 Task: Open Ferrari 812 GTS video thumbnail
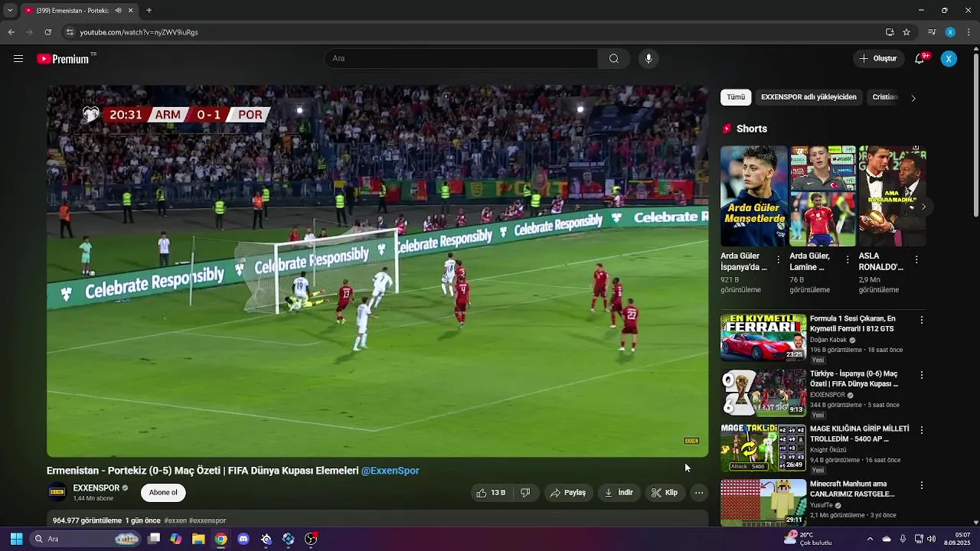(763, 337)
